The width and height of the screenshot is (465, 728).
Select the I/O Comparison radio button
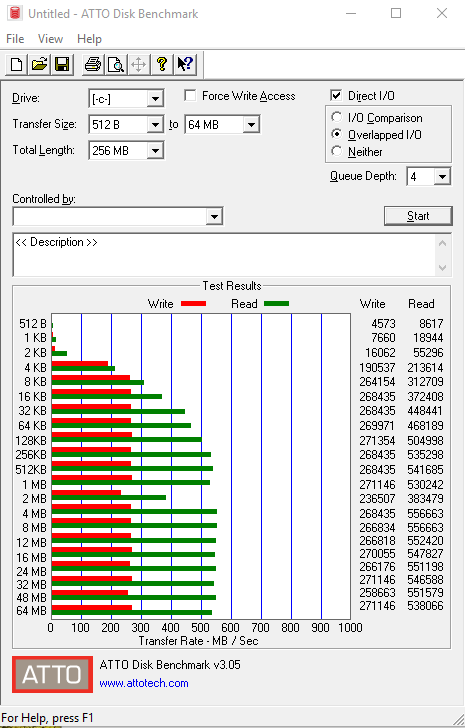(x=337, y=117)
